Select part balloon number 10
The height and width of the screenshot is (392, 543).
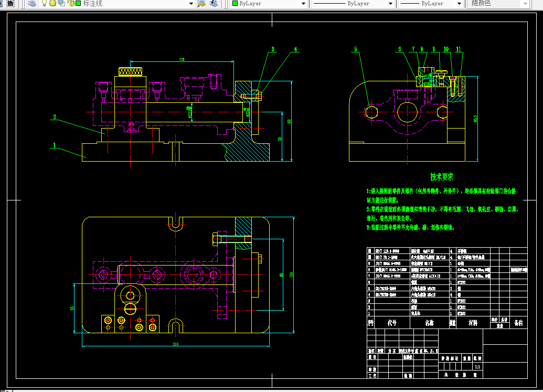coord(446,49)
